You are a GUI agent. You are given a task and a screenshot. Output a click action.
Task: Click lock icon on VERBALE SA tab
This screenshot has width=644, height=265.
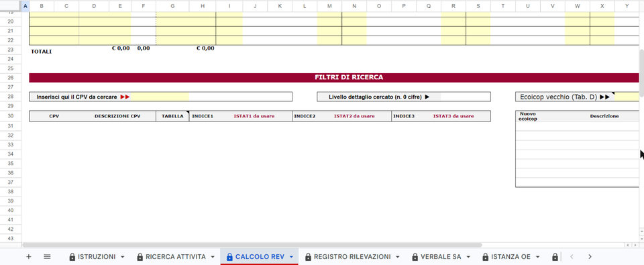pos(415,257)
